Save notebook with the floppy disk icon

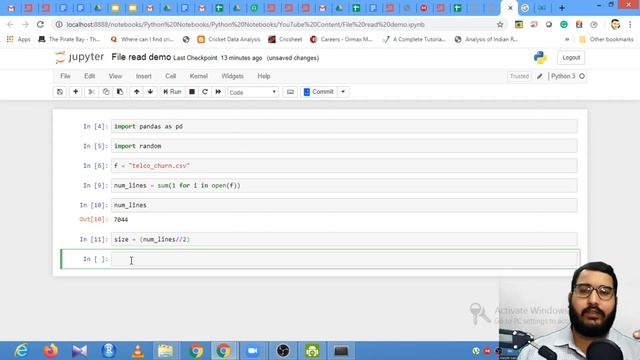click(60, 92)
